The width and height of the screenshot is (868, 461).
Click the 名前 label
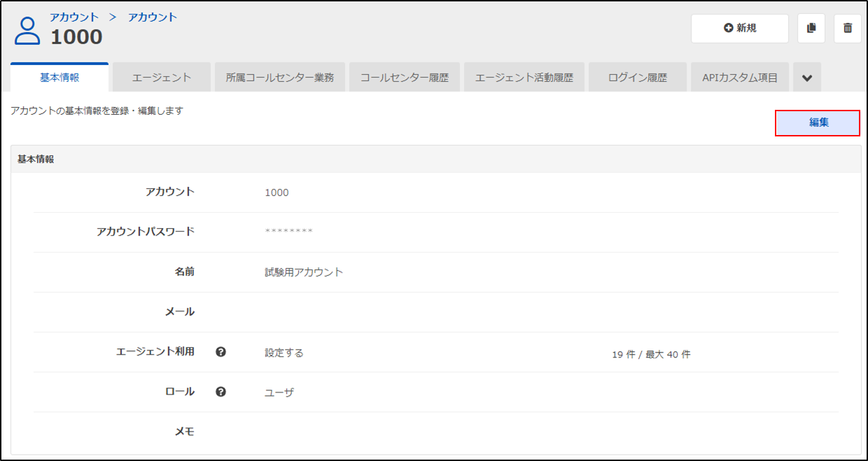(185, 271)
